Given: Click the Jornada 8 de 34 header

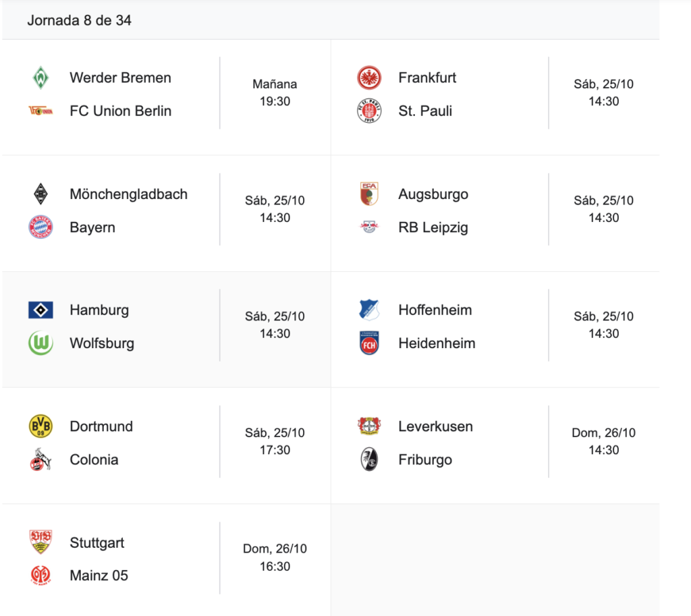Looking at the screenshot, I should tap(79, 20).
